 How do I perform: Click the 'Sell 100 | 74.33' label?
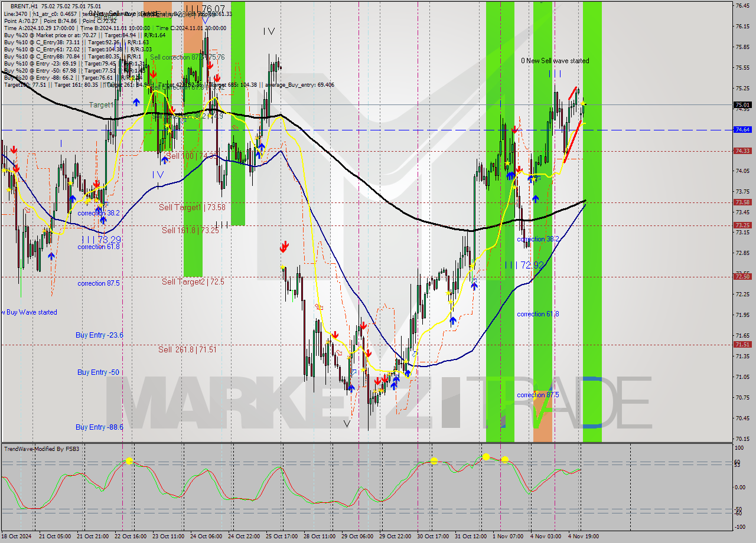point(191,156)
